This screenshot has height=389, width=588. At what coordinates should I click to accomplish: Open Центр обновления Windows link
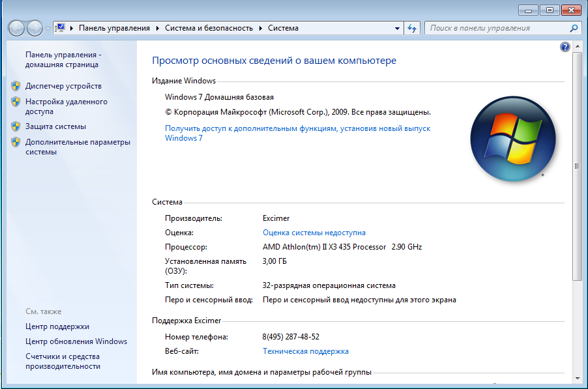pyautogui.click(x=76, y=341)
